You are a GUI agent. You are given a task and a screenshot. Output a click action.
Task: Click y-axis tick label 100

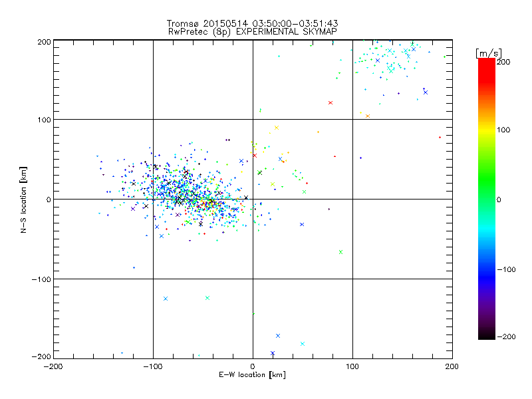(44, 120)
